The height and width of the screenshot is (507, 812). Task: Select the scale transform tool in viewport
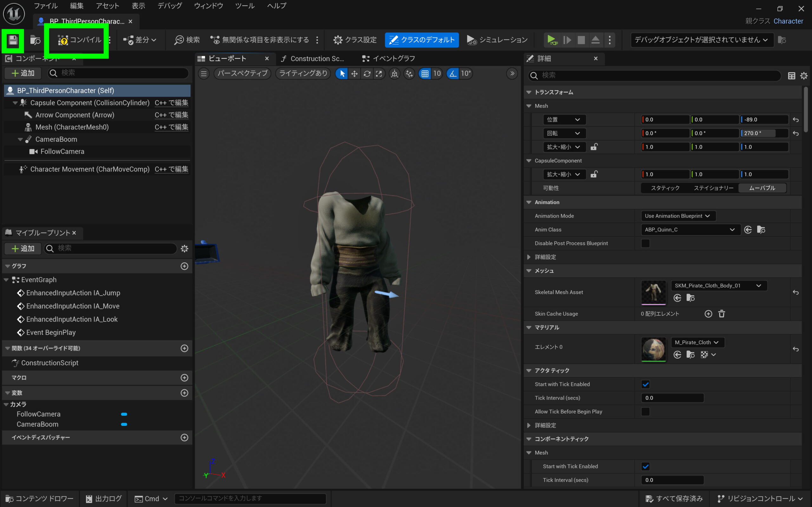pyautogui.click(x=379, y=74)
